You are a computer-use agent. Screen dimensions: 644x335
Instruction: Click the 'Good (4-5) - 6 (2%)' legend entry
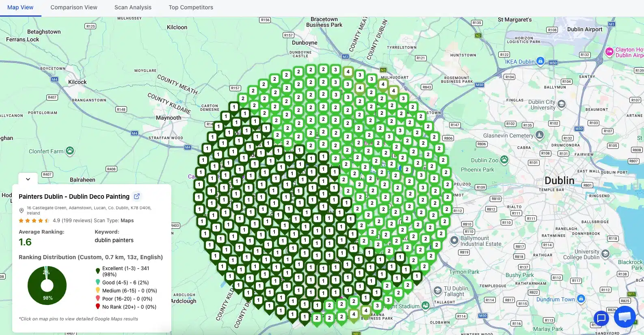click(x=125, y=282)
